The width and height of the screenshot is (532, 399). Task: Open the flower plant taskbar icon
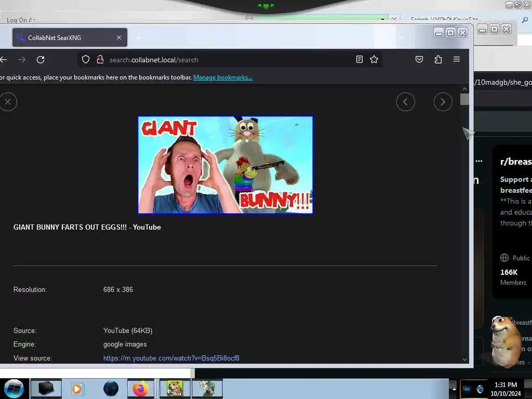click(207, 389)
